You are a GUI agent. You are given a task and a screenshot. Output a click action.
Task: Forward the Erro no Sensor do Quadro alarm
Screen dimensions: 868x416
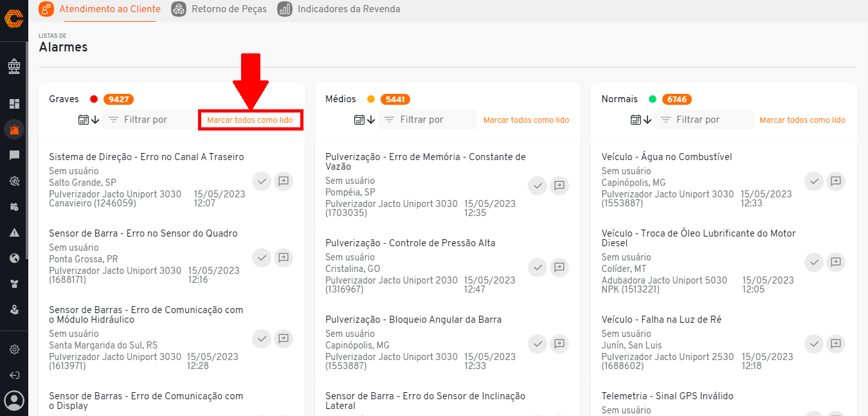284,258
